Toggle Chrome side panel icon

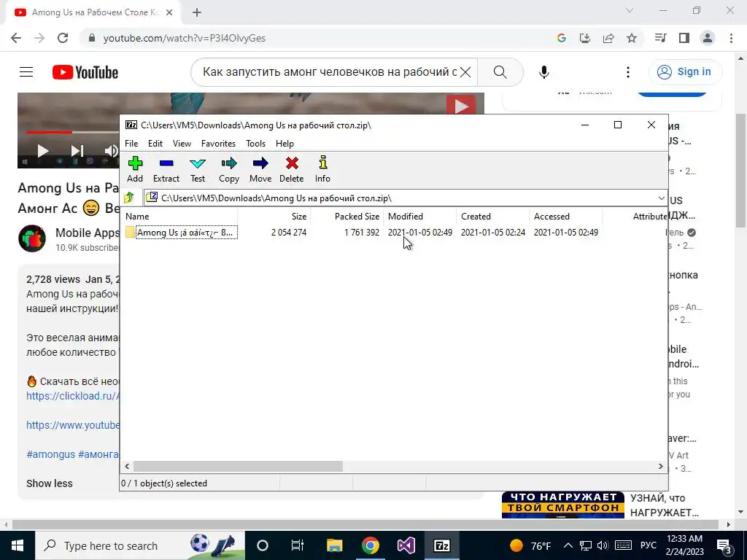click(684, 38)
